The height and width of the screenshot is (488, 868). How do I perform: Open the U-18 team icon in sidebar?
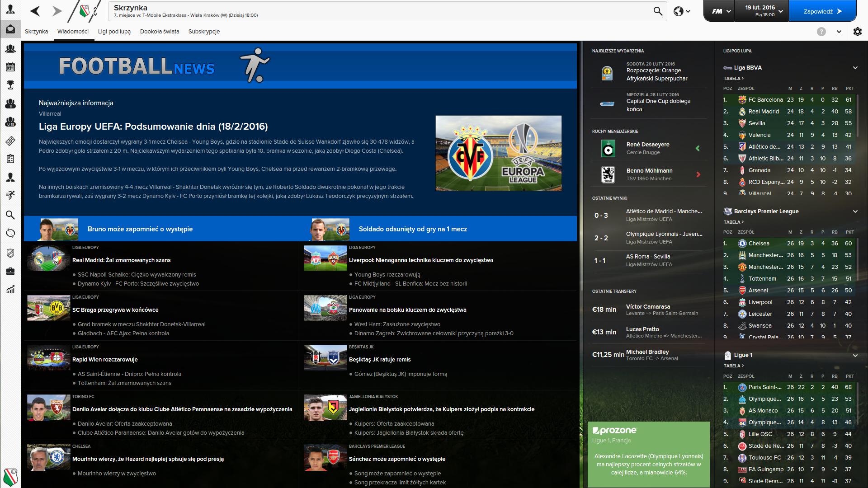[x=10, y=122]
